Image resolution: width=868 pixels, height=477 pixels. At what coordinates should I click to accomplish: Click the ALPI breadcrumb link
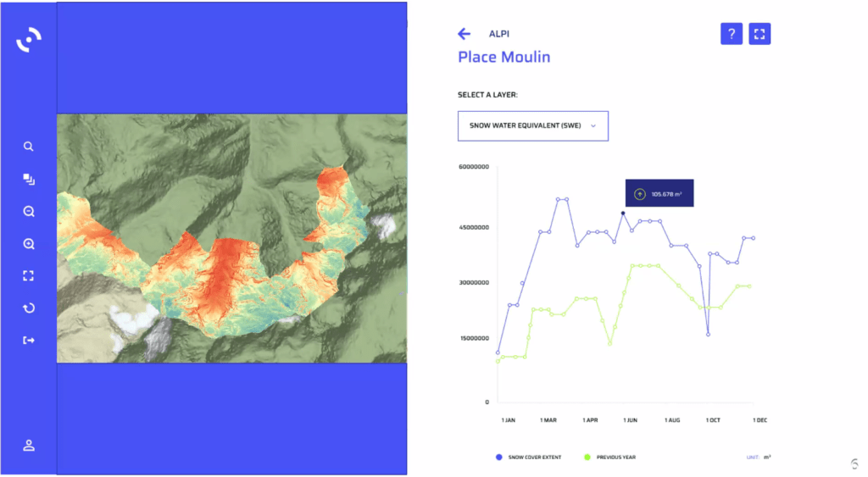coord(499,34)
